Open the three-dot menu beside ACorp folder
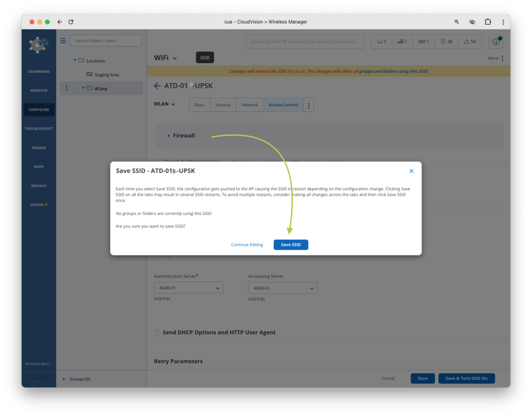Viewport: 532px width, 416px height. point(67,88)
